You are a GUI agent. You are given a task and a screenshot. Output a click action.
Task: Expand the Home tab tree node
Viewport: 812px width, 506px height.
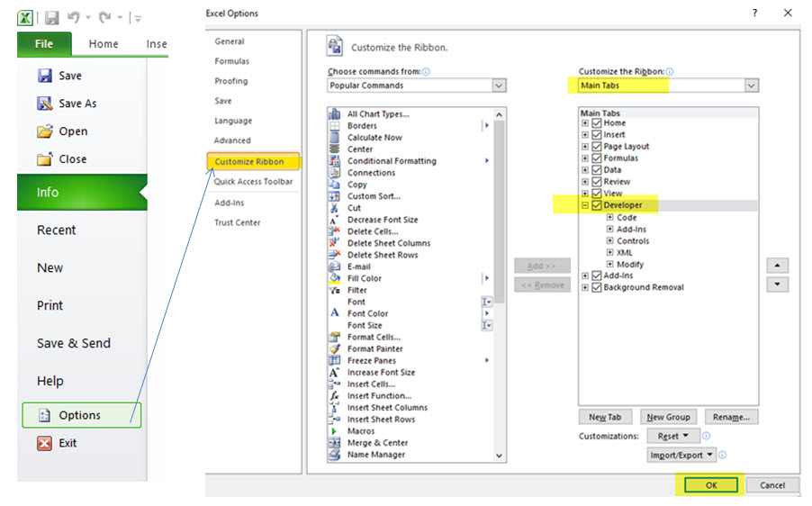tap(584, 123)
